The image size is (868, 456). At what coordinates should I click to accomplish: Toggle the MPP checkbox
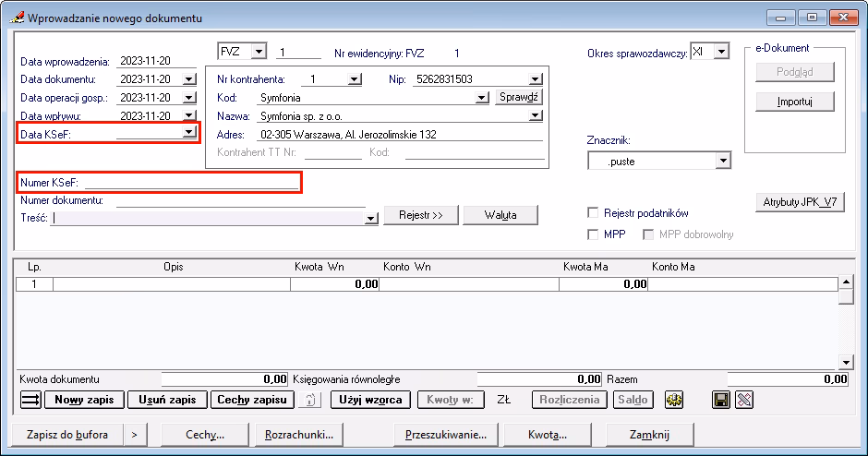click(x=593, y=234)
